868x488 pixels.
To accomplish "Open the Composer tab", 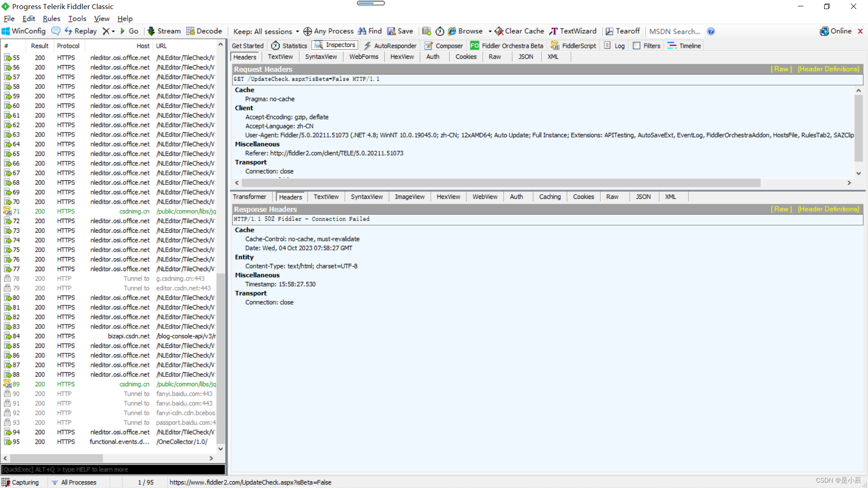I will (x=443, y=46).
